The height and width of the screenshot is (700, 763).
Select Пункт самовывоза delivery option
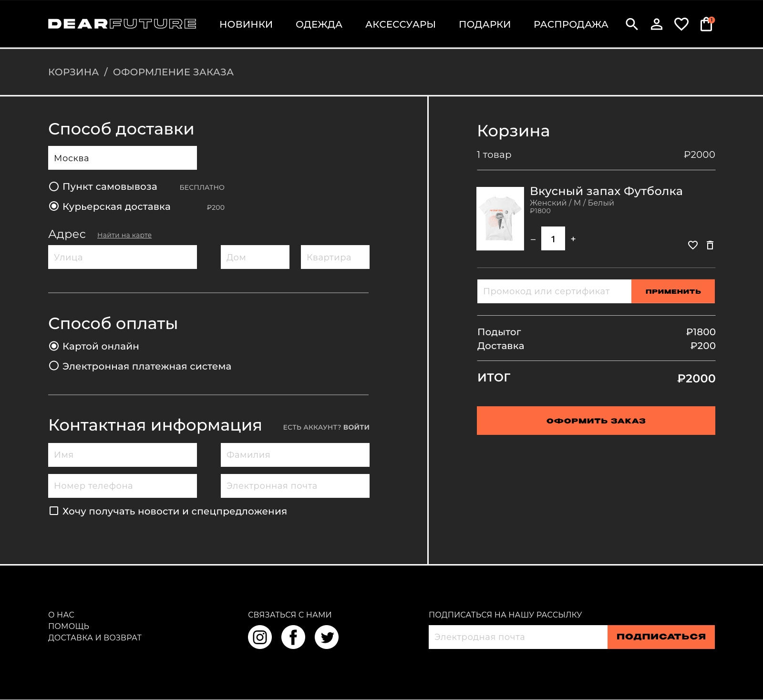click(x=54, y=186)
